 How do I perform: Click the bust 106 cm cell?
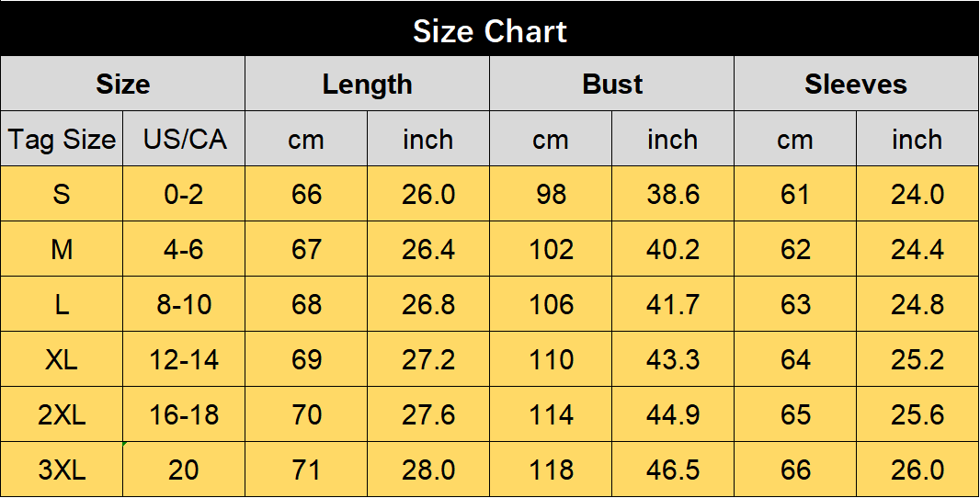[x=551, y=304]
